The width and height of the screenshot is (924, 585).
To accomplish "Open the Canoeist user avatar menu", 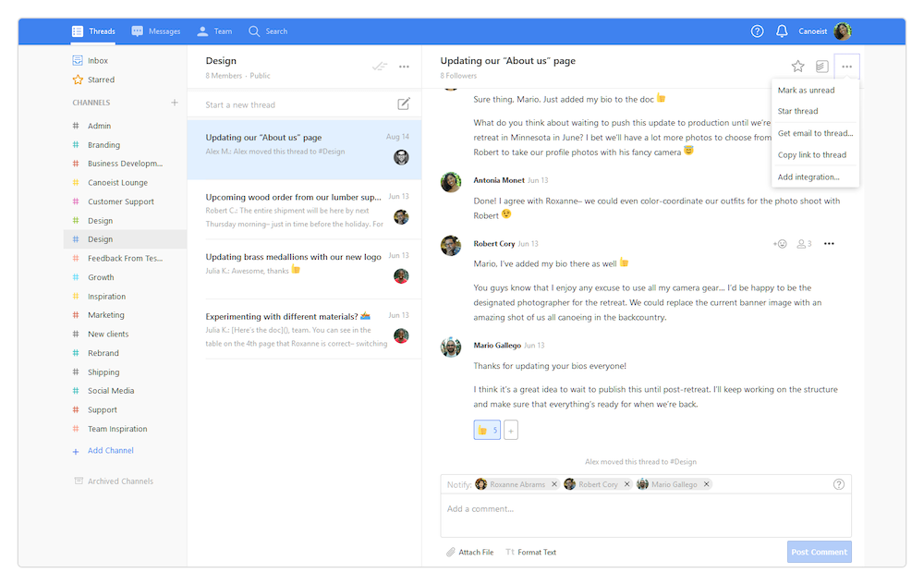I will point(843,31).
